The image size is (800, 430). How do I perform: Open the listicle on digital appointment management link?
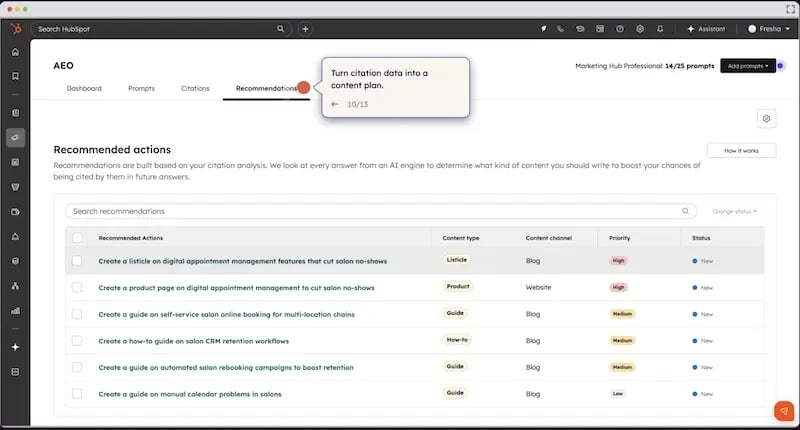(242, 261)
